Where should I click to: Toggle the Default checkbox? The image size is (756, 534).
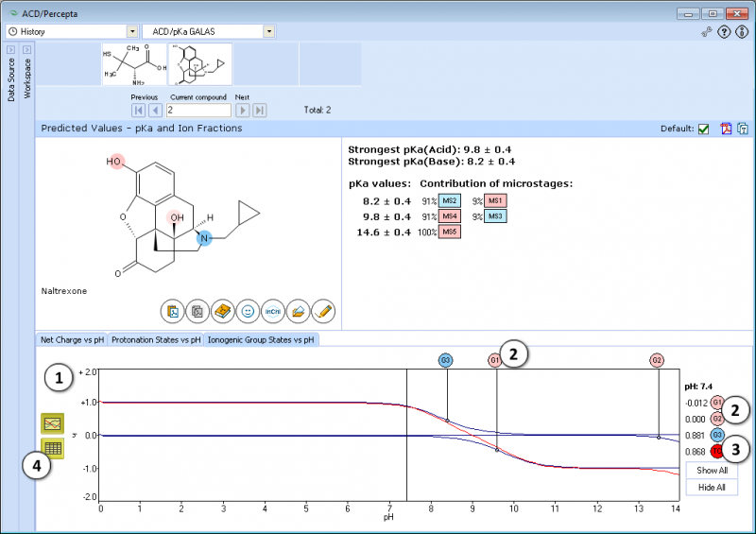(703, 129)
